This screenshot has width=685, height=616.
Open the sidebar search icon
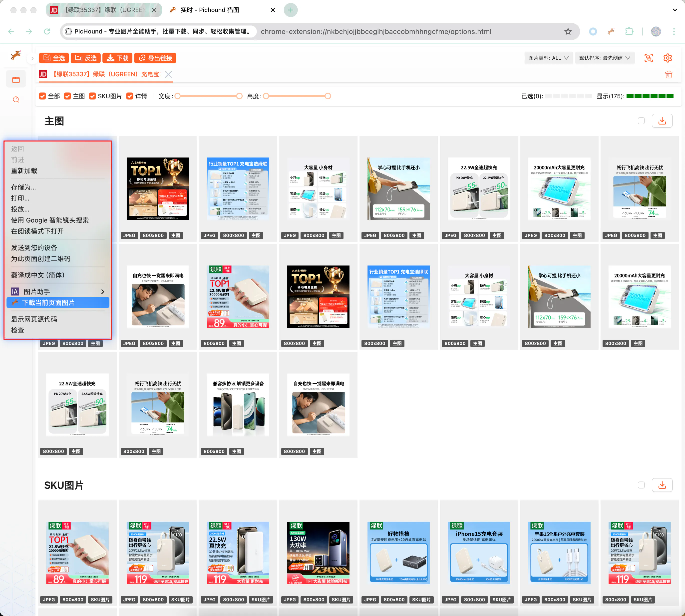[x=16, y=99]
